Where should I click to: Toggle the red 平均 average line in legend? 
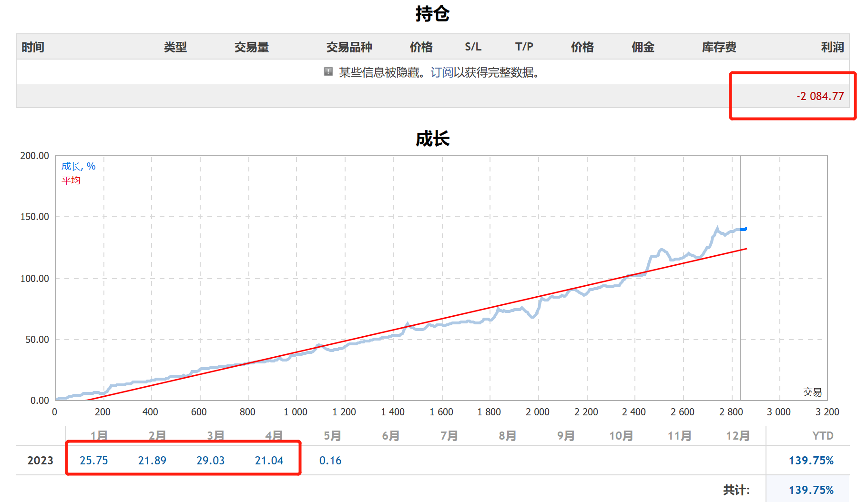click(x=71, y=180)
